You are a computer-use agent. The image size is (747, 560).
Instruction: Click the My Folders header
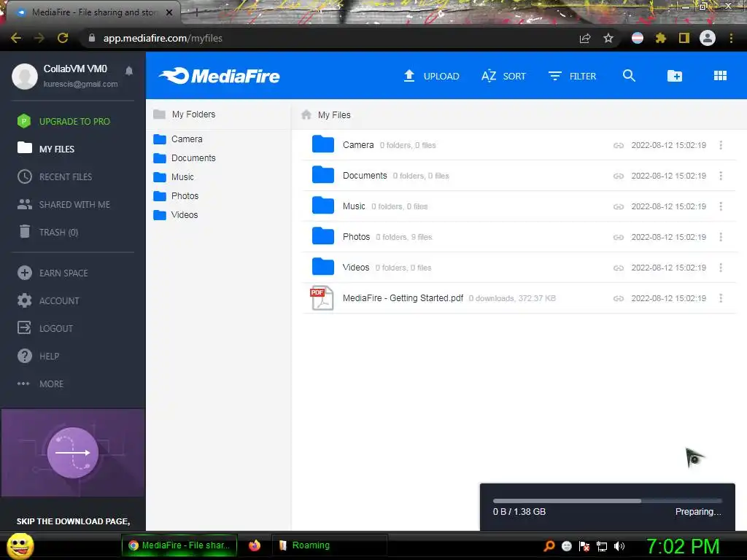185,114
